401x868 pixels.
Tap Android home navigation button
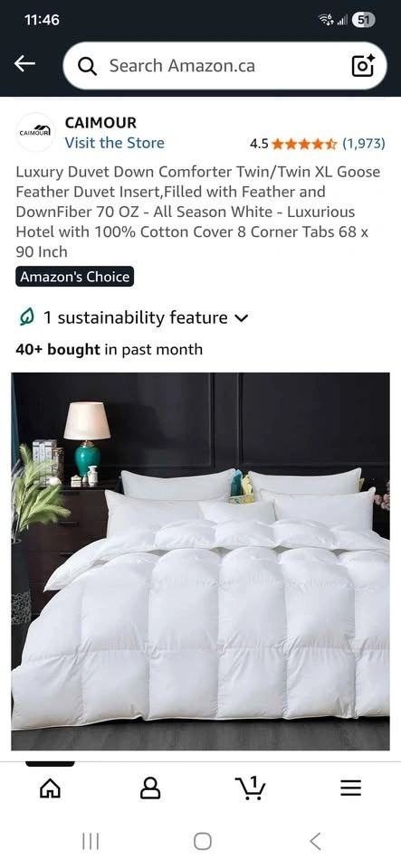(202, 842)
